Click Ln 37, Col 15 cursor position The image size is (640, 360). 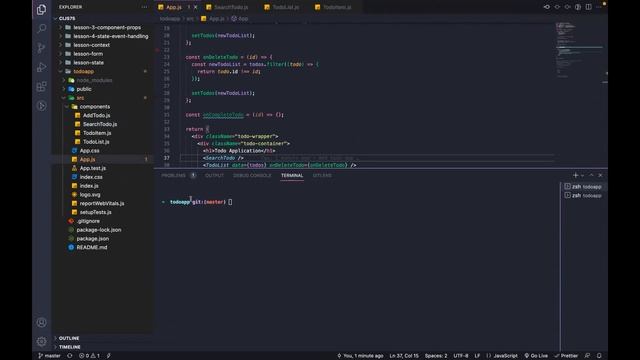coord(404,356)
